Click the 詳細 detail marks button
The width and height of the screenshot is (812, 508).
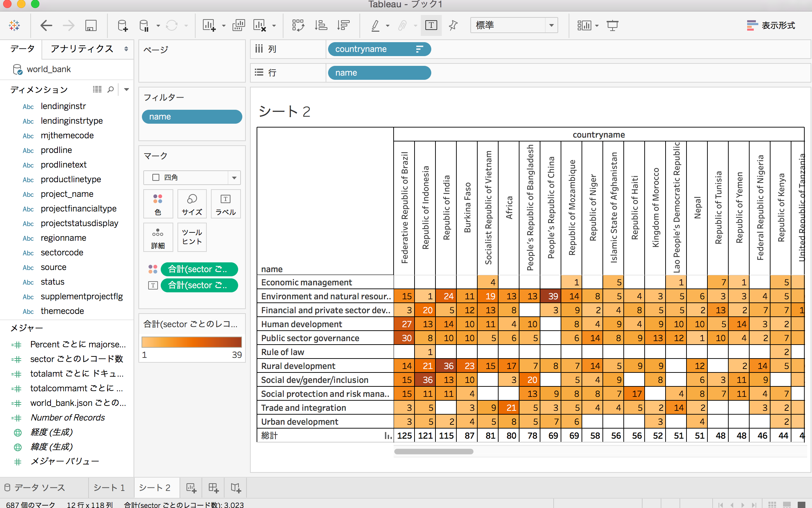[x=158, y=238]
